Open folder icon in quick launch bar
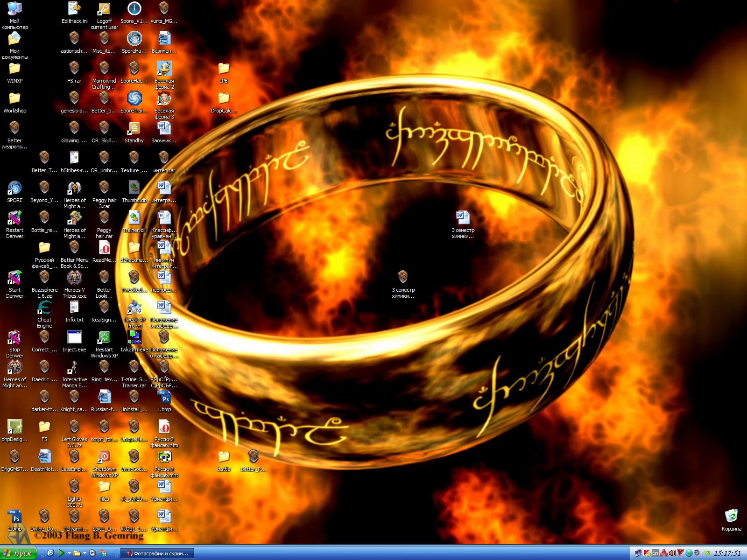Viewport: 747px width, 560px height. pyautogui.click(x=77, y=553)
